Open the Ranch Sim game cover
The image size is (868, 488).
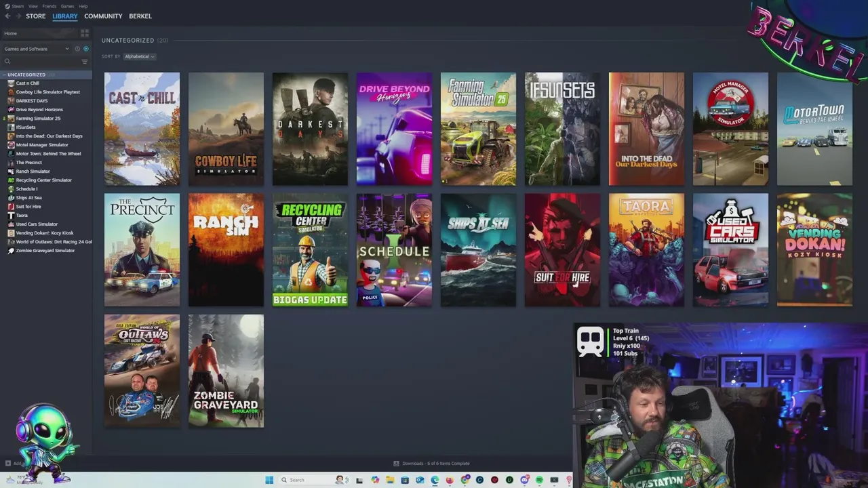[x=226, y=250]
